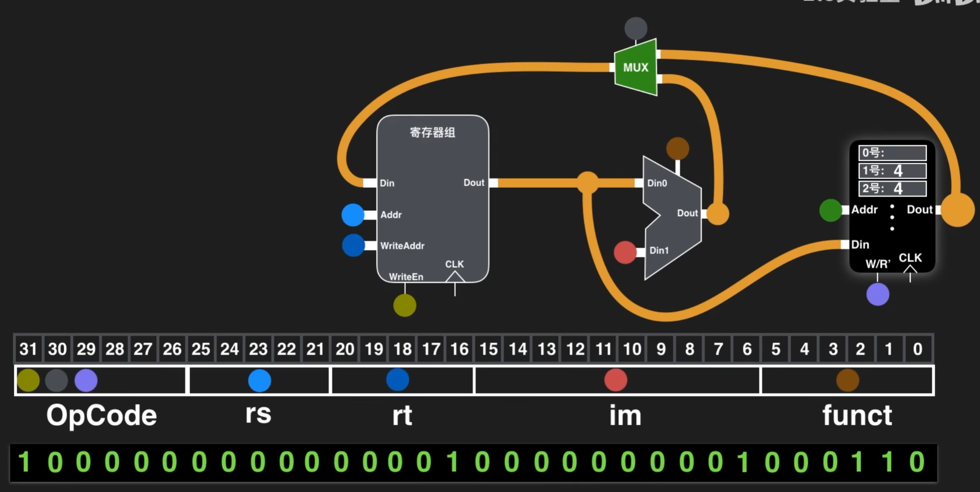Click the brown dot above the ALU

tap(677, 149)
